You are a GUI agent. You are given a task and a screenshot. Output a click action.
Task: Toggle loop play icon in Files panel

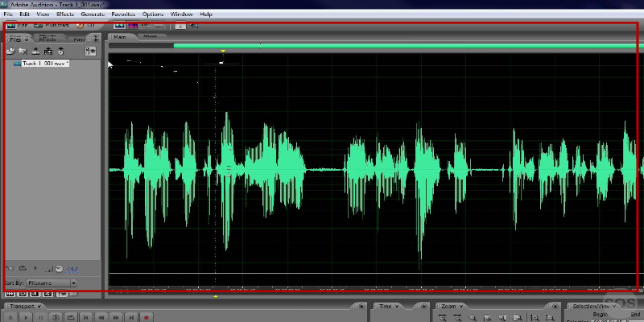(x=23, y=269)
